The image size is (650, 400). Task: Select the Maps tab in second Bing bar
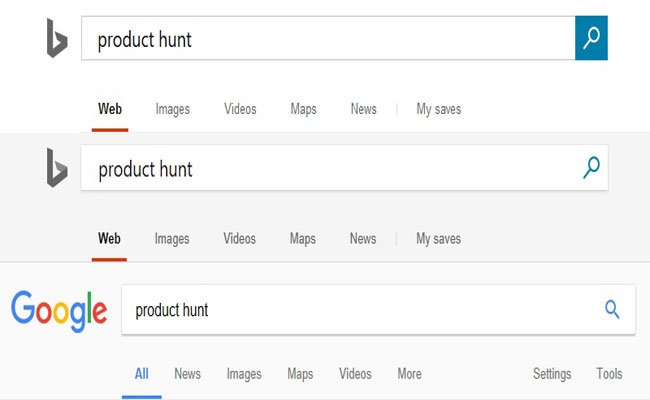(x=303, y=239)
